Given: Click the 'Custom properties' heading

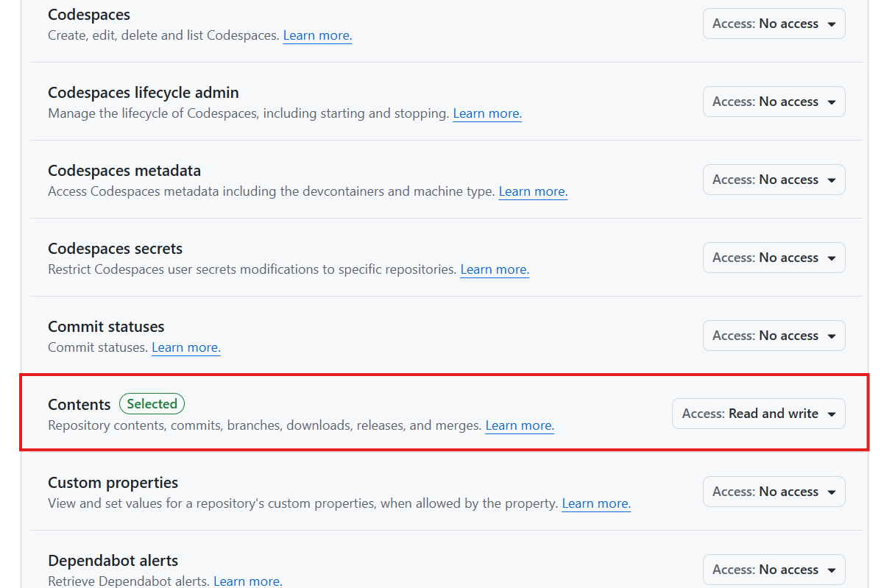Looking at the screenshot, I should 113,483.
